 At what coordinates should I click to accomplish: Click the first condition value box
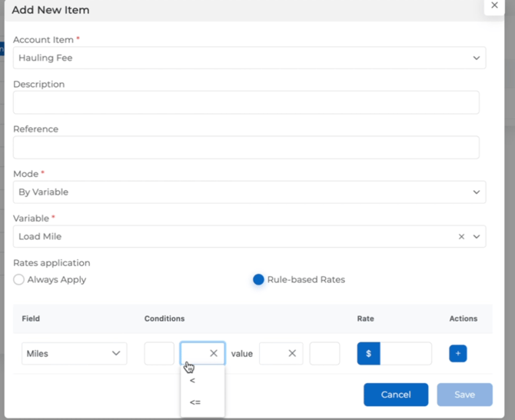click(159, 354)
